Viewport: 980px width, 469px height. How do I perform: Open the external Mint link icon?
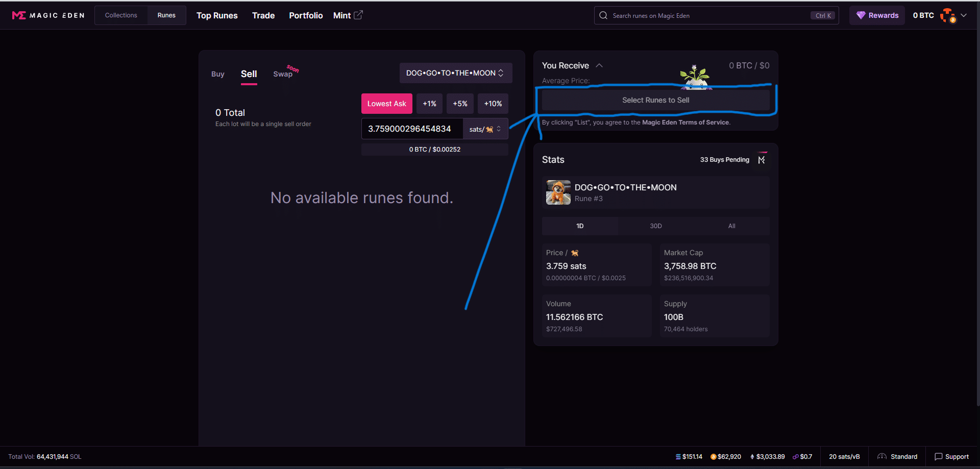point(358,15)
